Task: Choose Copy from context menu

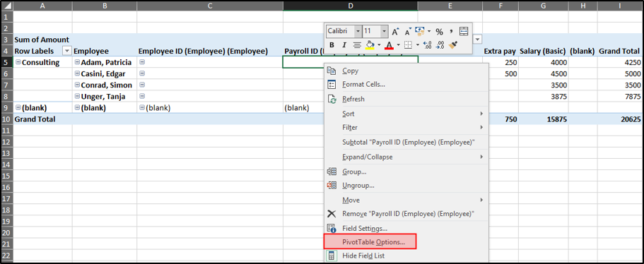Action: pyautogui.click(x=406, y=71)
